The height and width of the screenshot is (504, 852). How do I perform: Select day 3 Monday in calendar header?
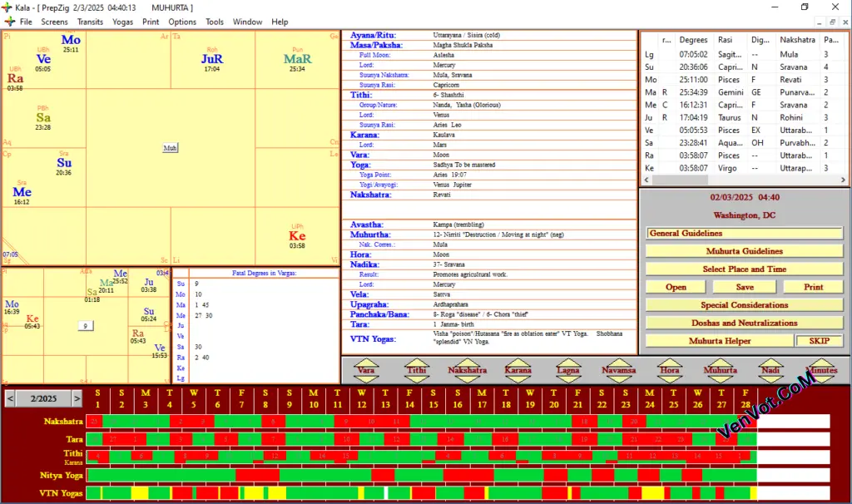click(x=145, y=398)
